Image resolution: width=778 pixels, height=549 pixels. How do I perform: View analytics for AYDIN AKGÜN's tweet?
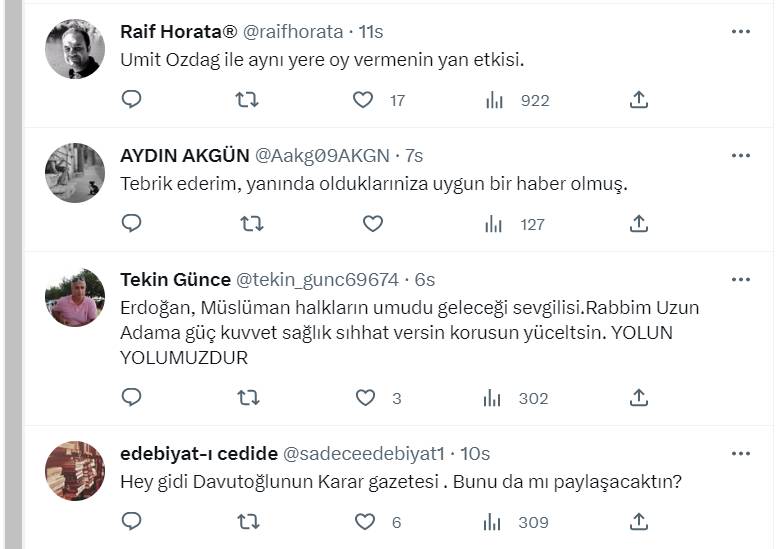pos(493,224)
